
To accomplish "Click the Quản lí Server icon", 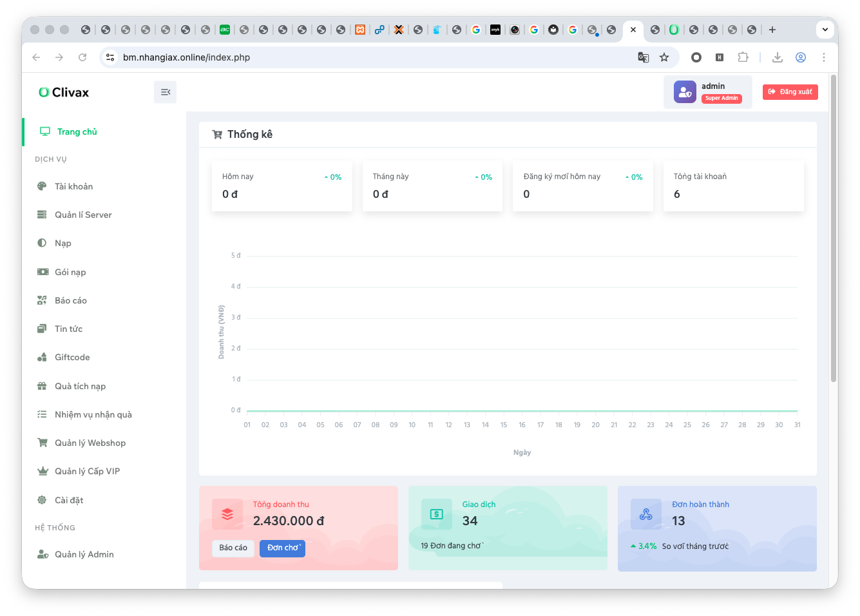I will (42, 215).
